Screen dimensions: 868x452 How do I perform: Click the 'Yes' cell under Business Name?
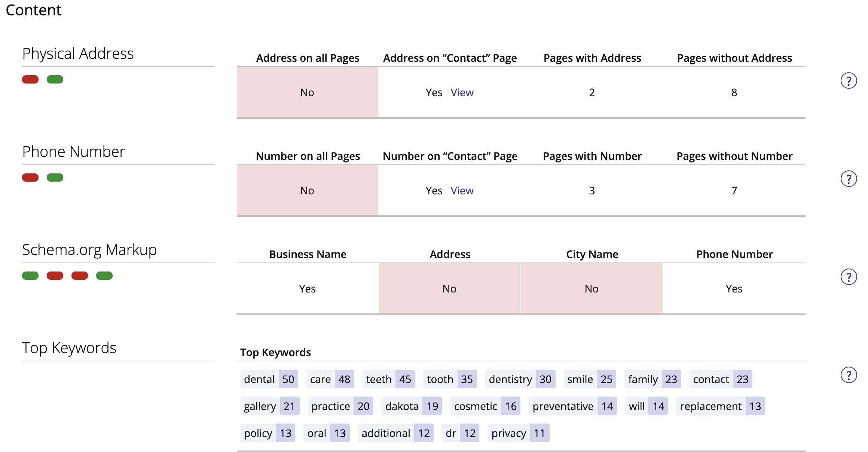pyautogui.click(x=308, y=289)
